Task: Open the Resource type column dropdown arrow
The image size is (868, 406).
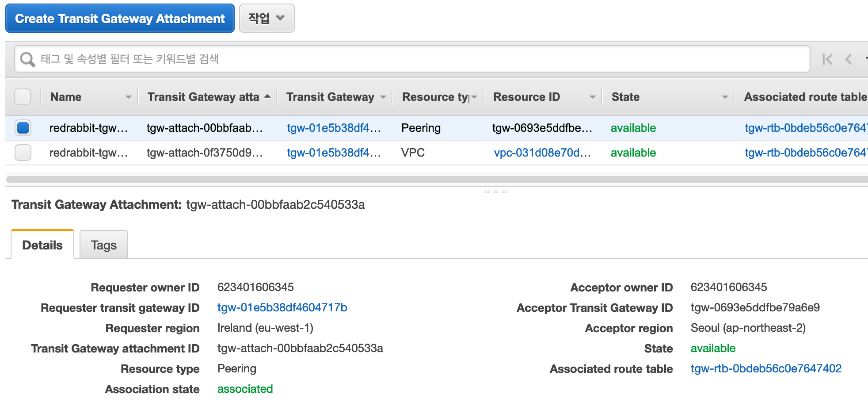Action: point(474,97)
